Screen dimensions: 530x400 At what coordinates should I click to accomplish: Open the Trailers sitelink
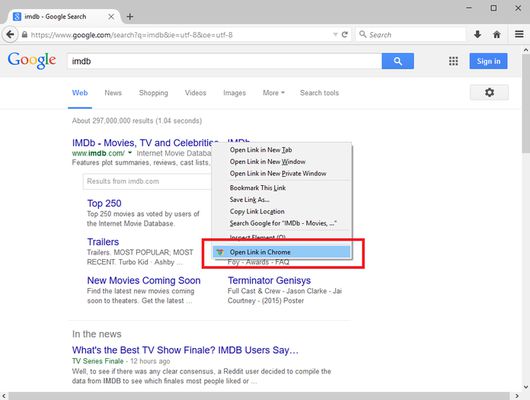(x=103, y=242)
